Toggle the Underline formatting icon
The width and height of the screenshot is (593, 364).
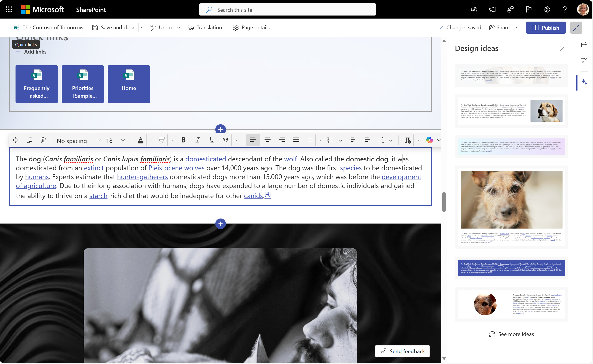click(212, 140)
